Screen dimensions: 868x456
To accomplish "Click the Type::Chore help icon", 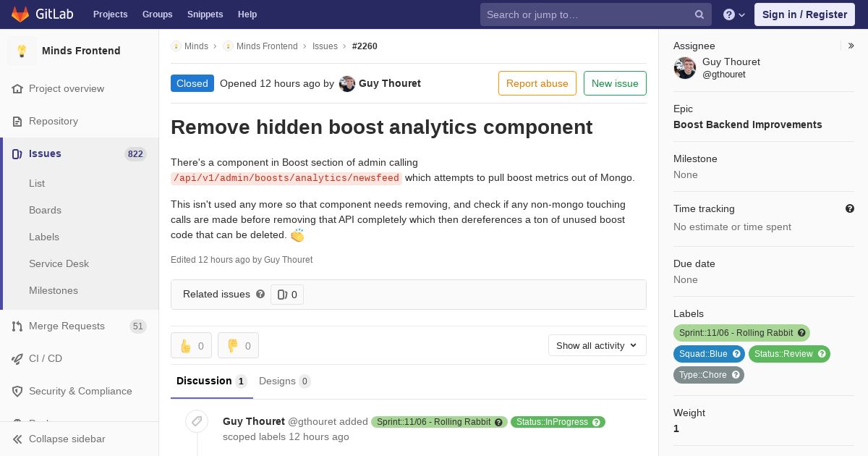I will click(736, 375).
